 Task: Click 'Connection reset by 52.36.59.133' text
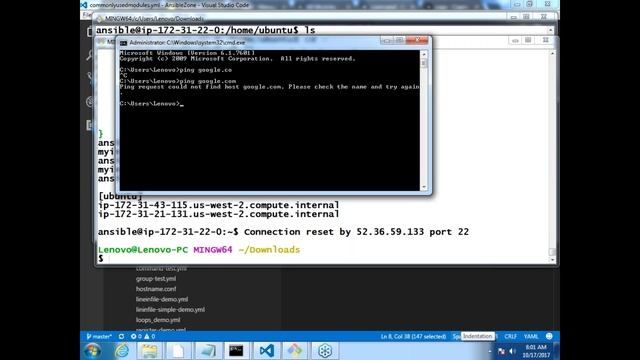pyautogui.click(x=334, y=232)
